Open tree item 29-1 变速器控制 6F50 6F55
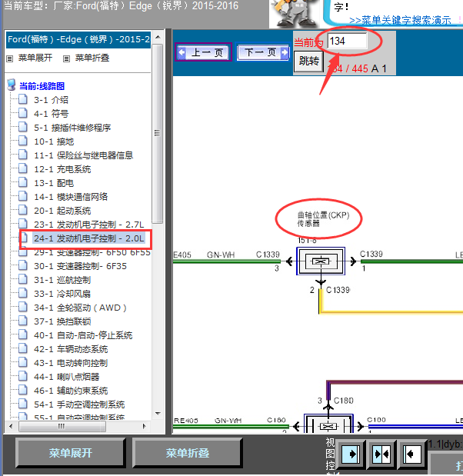463x476 pixels. click(92, 252)
